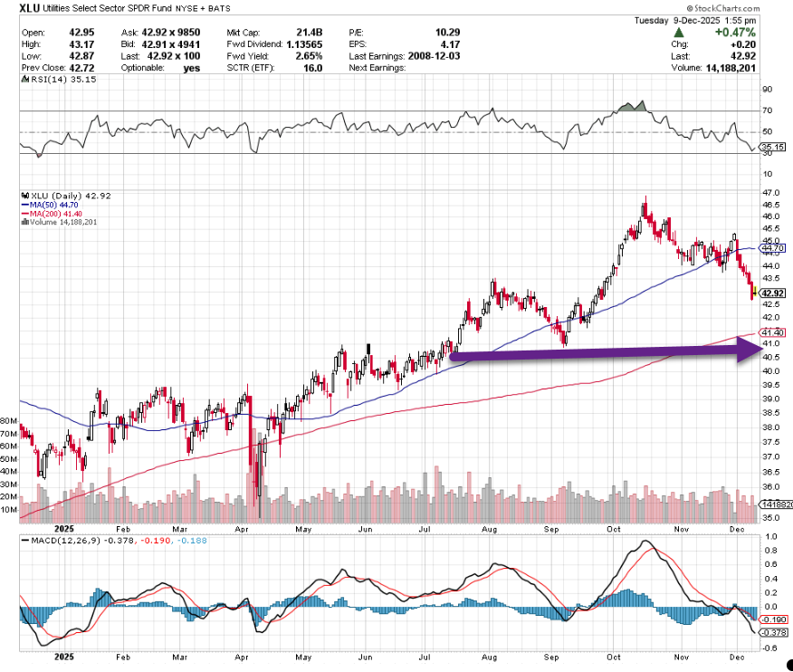The image size is (793, 672).
Task: Click the purple arrow's head
Action: (750, 351)
